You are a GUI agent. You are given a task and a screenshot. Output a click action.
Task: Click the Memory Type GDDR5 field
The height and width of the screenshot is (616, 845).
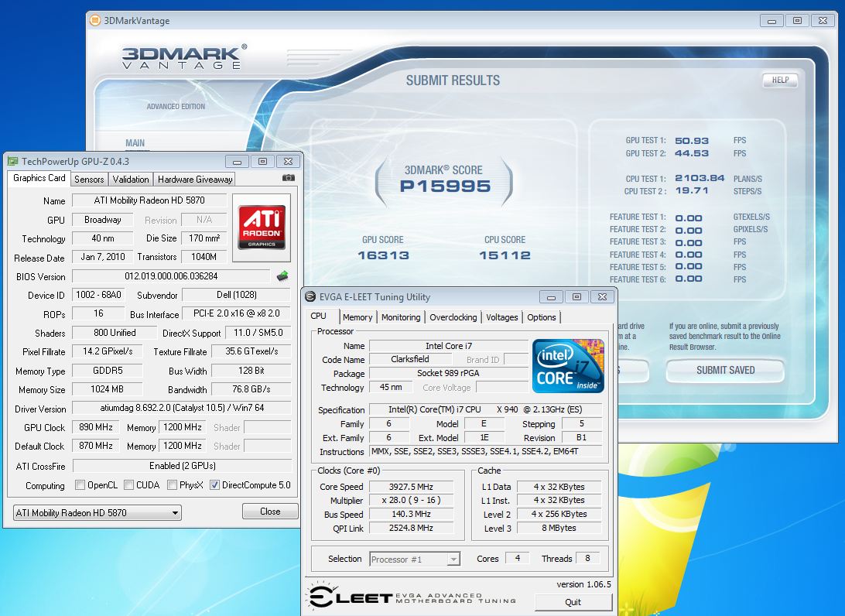(108, 371)
